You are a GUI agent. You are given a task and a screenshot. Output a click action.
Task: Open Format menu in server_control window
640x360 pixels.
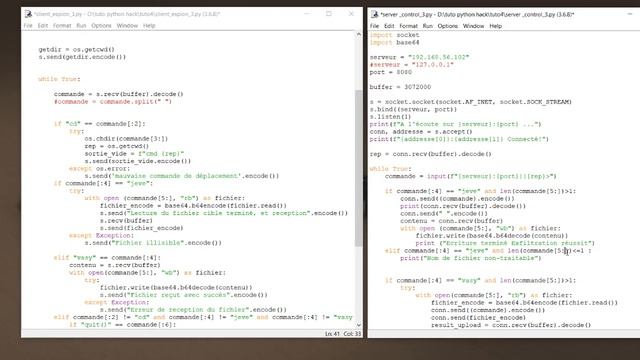click(408, 26)
